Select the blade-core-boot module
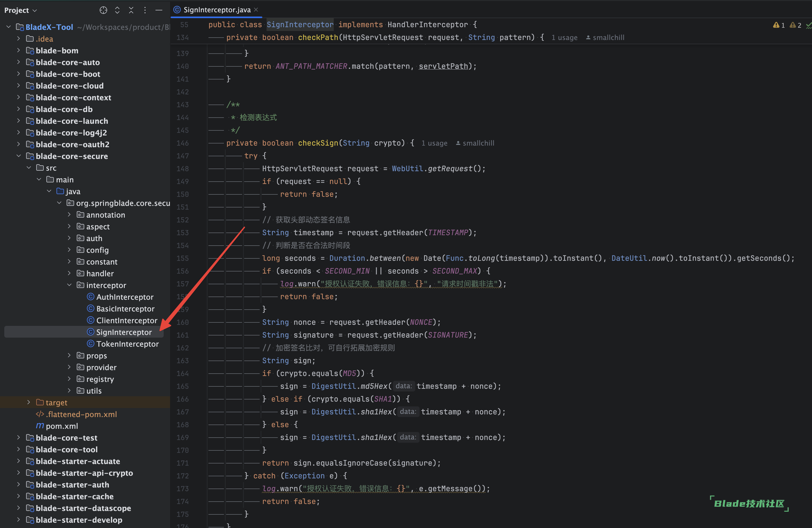Screen dimensions: 812x528 pyautogui.click(x=68, y=74)
